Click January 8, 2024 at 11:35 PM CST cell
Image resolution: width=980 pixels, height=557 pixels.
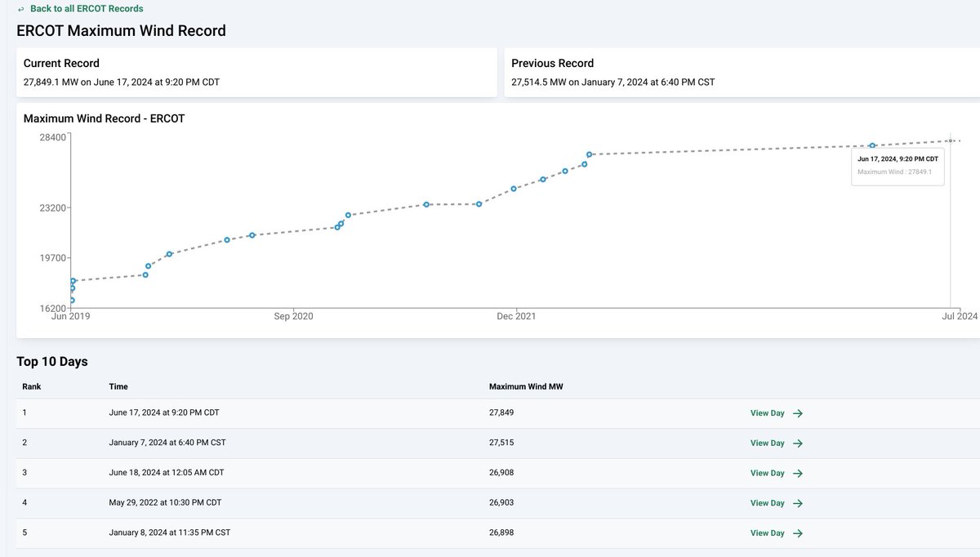pos(169,532)
